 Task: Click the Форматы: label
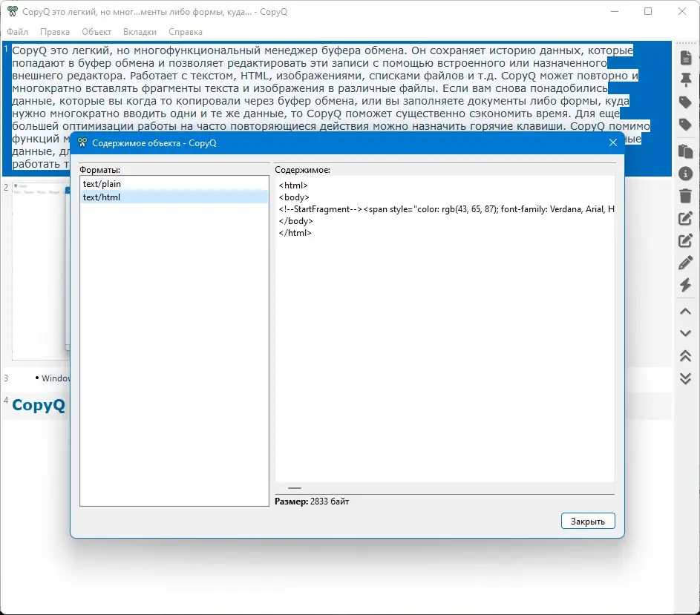[x=99, y=170]
